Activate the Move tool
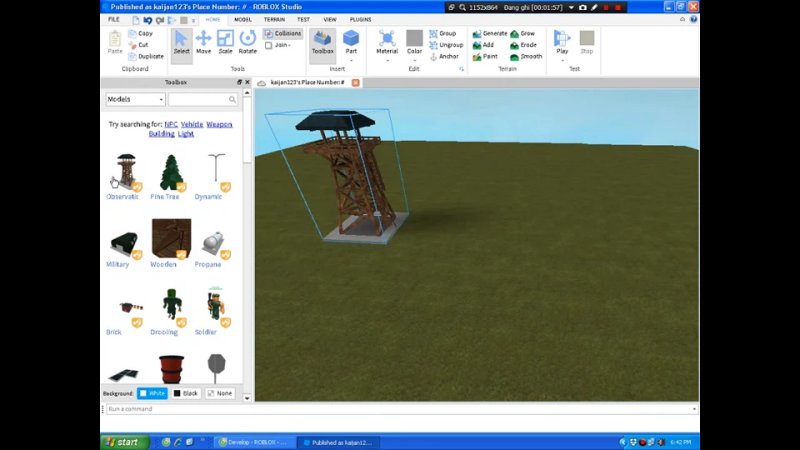Image resolution: width=800 pixels, height=450 pixels. [x=204, y=43]
